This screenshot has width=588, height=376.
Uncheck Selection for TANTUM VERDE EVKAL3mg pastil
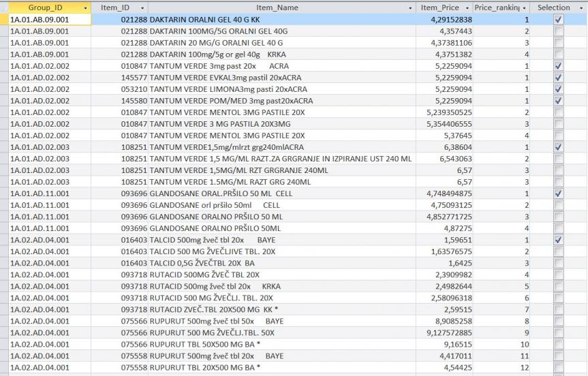point(559,78)
